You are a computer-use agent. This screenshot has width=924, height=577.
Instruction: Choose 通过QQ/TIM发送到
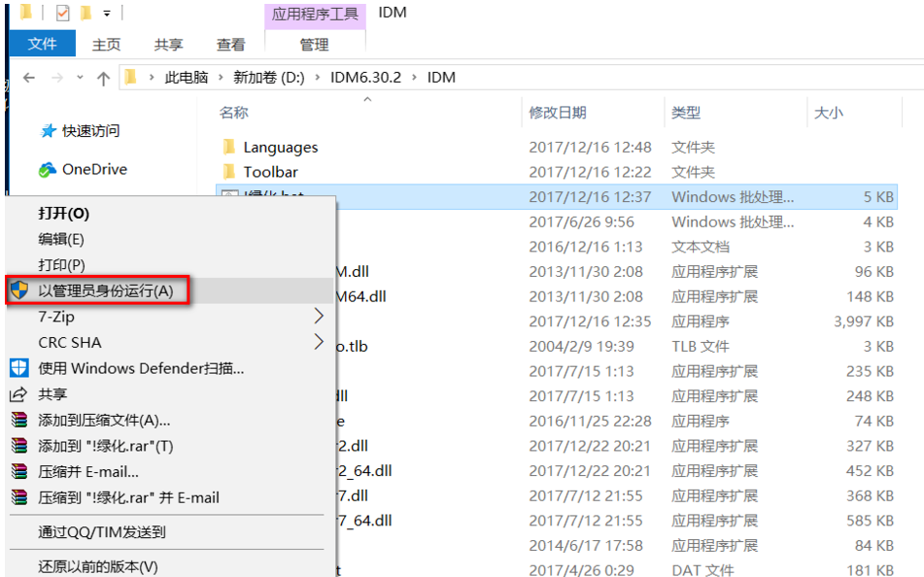pos(102,532)
